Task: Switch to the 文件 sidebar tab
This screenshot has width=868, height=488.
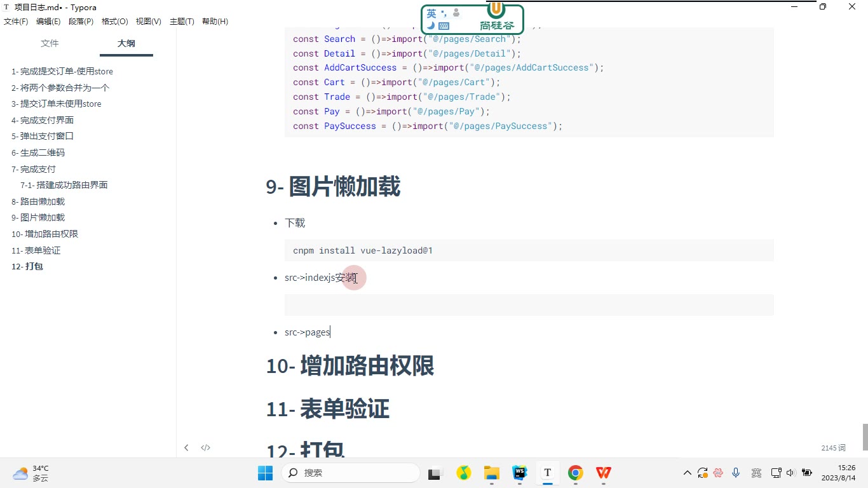Action: 50,43
